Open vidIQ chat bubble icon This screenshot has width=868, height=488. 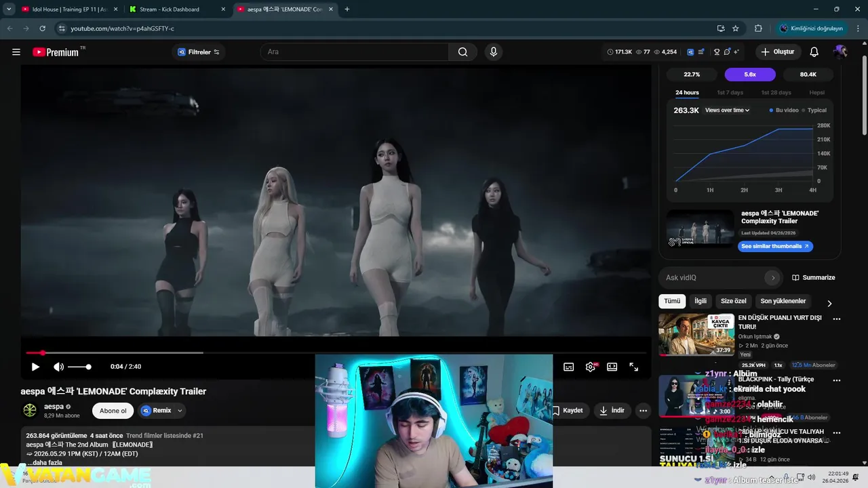pyautogui.click(x=727, y=52)
